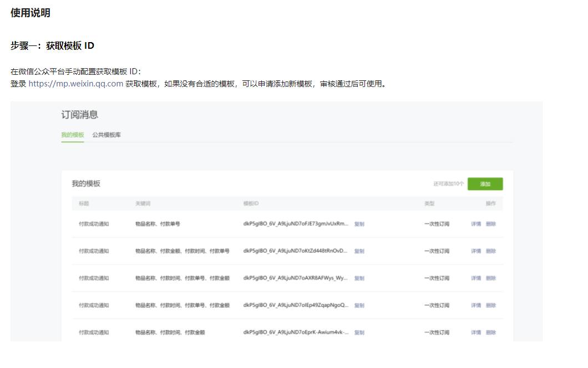
Task: Select template ID text dkP5gIBO_6V_A9LjuND7oFJE73gmJvUxRm...
Action: 296,224
